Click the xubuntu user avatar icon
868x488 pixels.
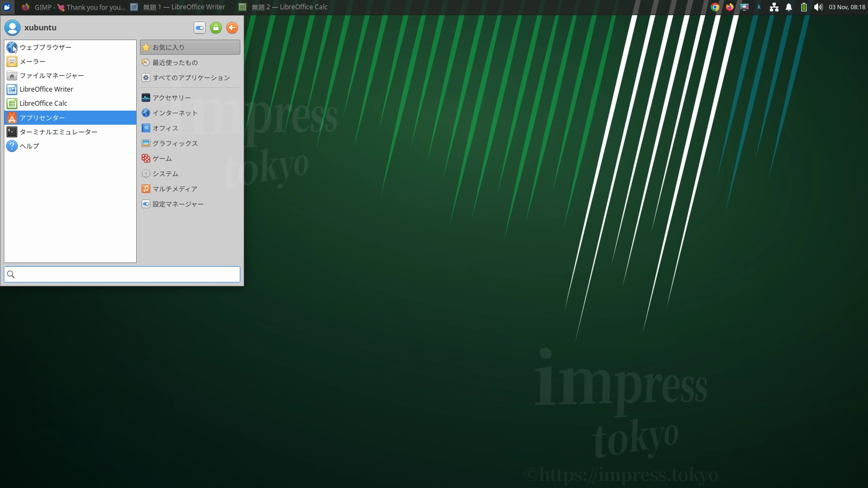[x=12, y=28]
